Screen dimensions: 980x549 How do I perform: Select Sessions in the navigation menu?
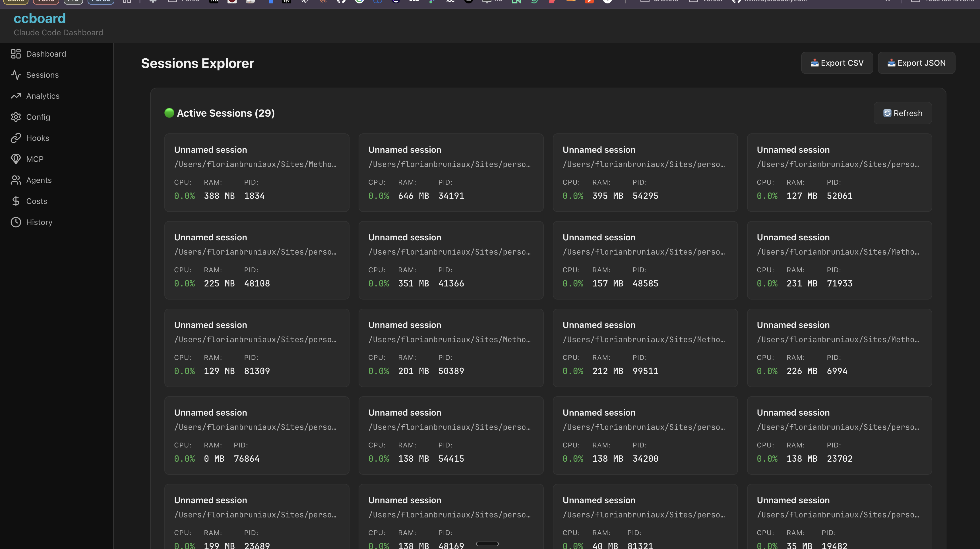[x=42, y=75]
